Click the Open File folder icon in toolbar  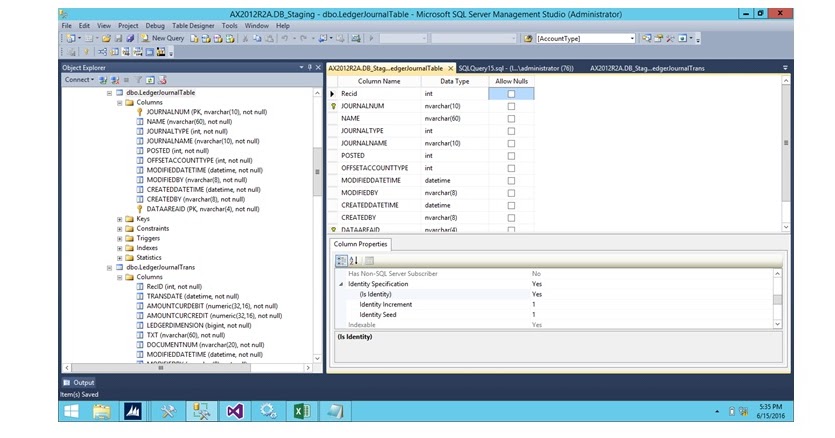pyautogui.click(x=106, y=38)
